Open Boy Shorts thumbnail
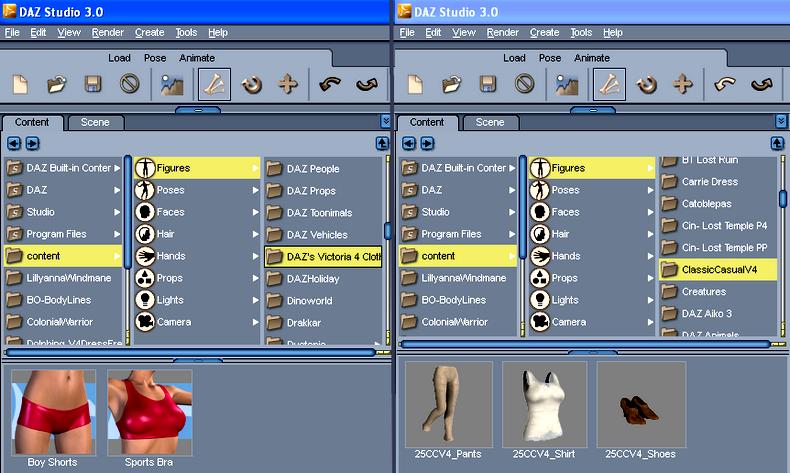Image resolution: width=790 pixels, height=473 pixels. tap(53, 412)
